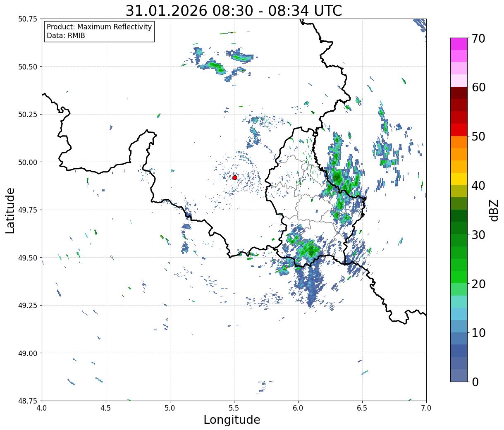The height and width of the screenshot is (430, 504).
Task: Click the colorbar tick label 0
Action: pyautogui.click(x=475, y=382)
